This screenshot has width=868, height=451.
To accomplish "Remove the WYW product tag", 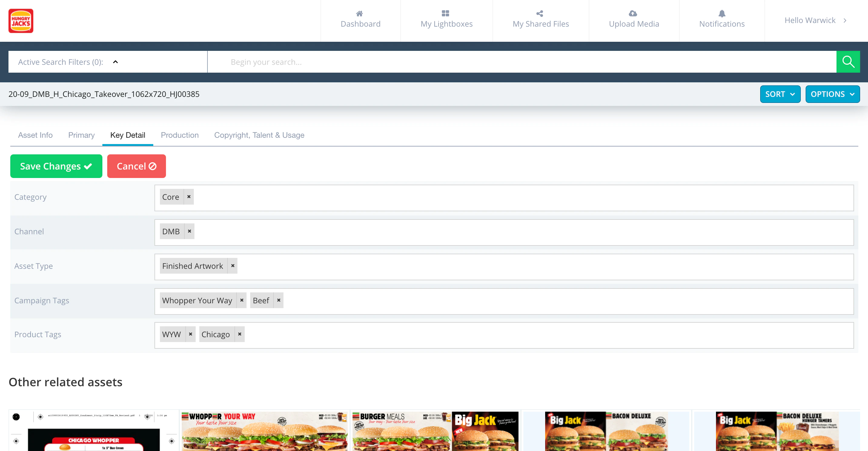I will [x=191, y=334].
